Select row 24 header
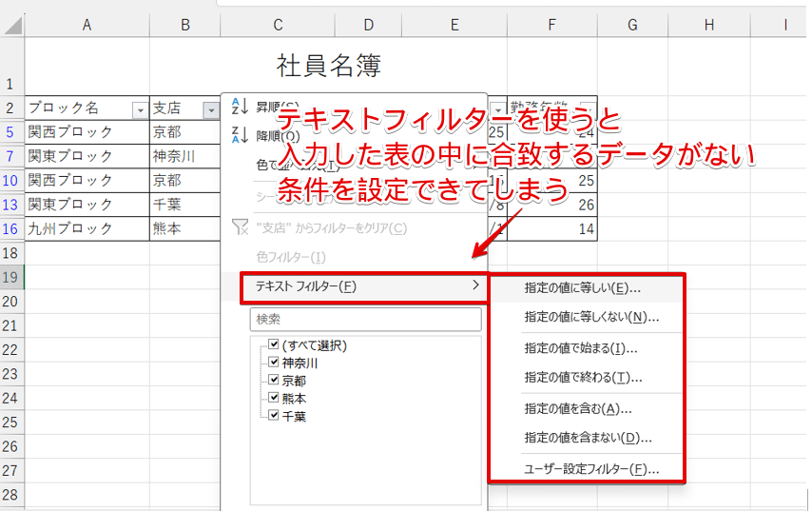812x511 pixels. (x=10, y=398)
